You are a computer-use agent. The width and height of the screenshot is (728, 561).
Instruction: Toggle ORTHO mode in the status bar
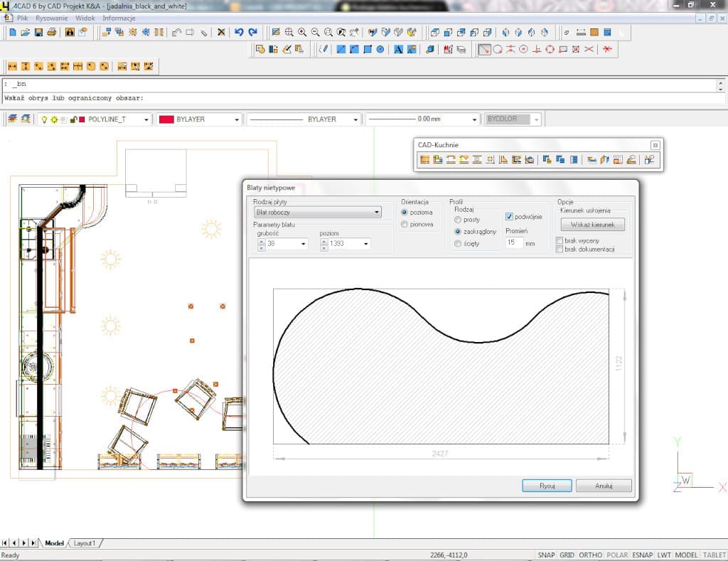(590, 555)
